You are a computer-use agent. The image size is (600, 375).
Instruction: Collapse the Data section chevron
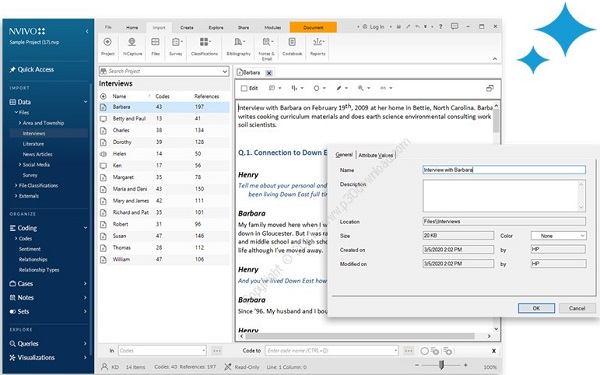point(85,102)
